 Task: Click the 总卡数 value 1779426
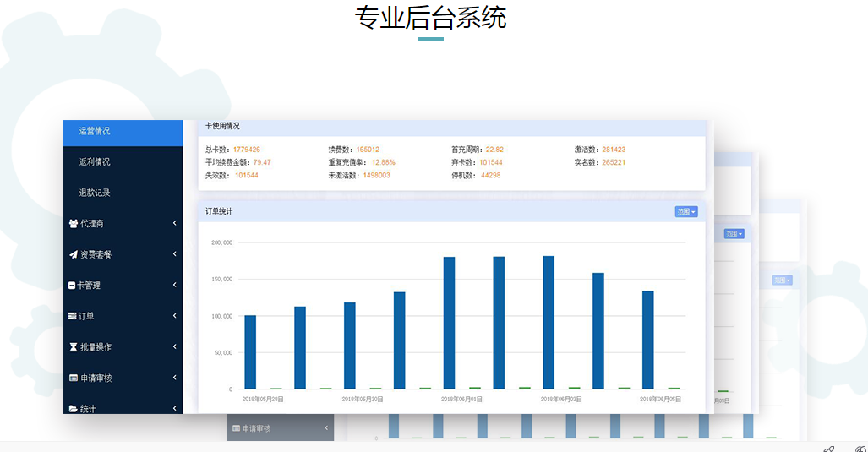click(x=246, y=150)
